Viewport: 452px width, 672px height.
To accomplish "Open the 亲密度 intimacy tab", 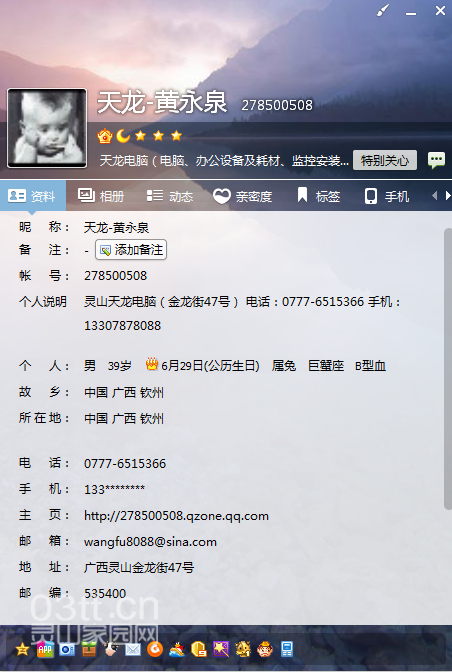I will coord(242,196).
